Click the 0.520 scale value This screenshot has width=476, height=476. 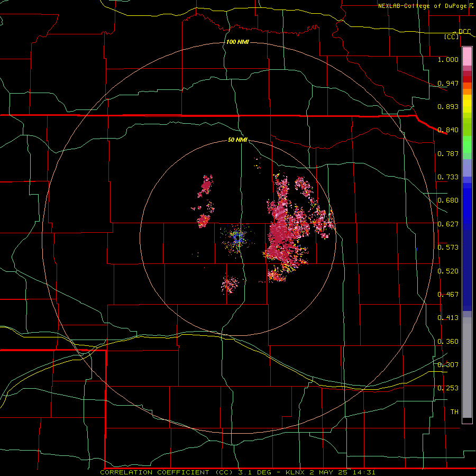point(448,271)
